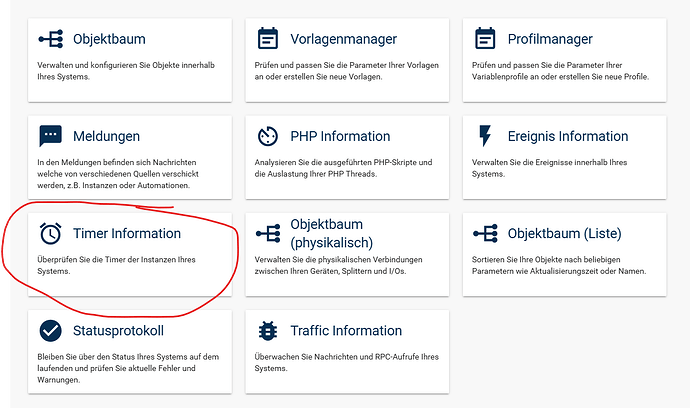This screenshot has width=690, height=408.
Task: Click the Ereignis Information description text
Action: [x=552, y=168]
